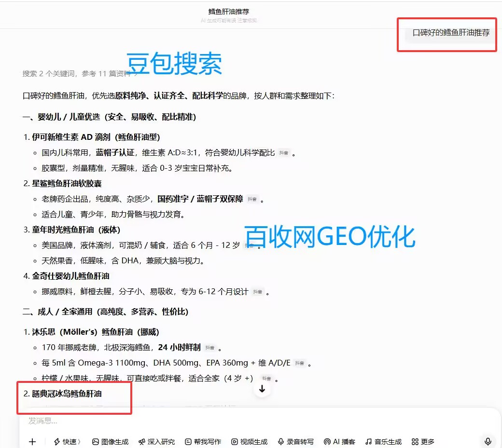Select 录音转写 audio transcription tool

point(296,442)
